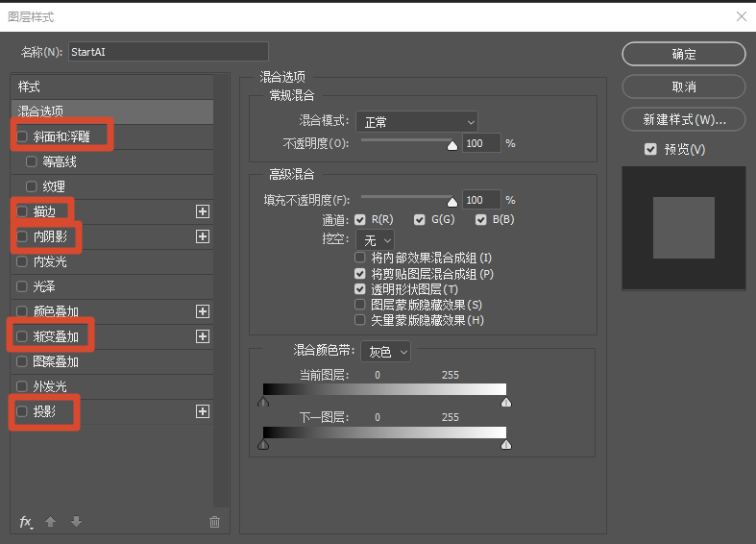Check 矢量蒙版隐藏效果(H)
Screen dimensions: 756x544
click(359, 320)
